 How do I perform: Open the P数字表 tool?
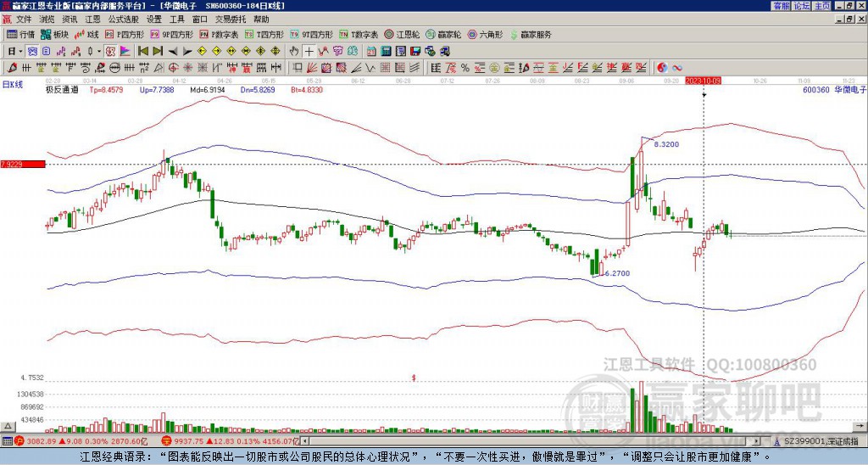(x=219, y=34)
